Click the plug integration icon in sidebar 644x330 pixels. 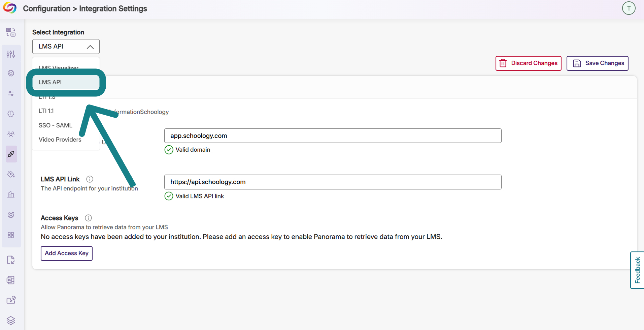click(x=11, y=154)
